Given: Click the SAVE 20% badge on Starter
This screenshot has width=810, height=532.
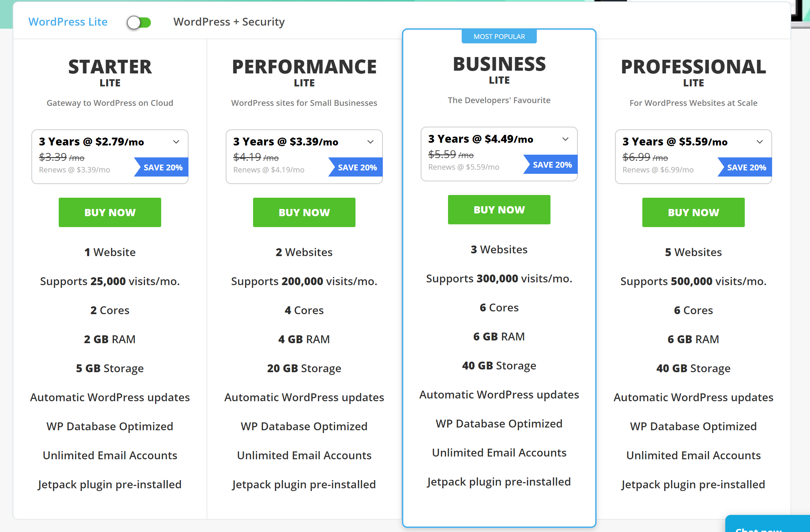Looking at the screenshot, I should [163, 167].
